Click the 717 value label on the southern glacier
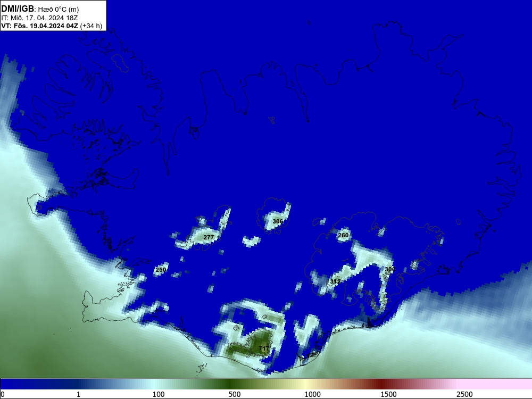This screenshot has width=532, height=399. 264,348
